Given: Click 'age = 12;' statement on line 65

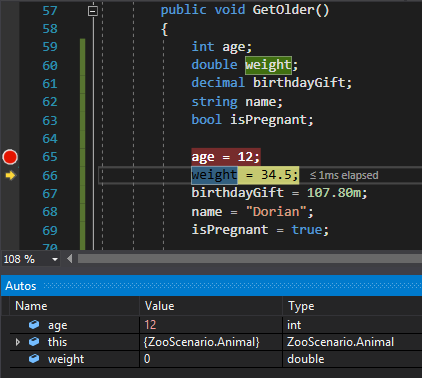Looking at the screenshot, I should [x=226, y=157].
